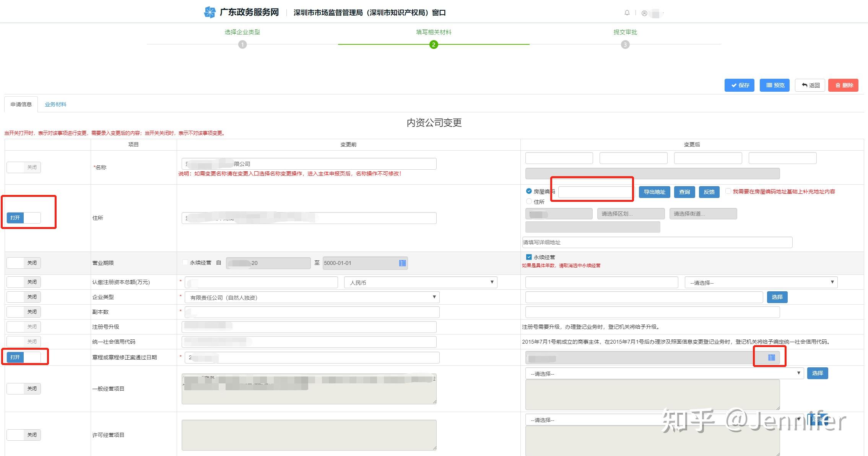868x456 pixels.
Task: Click the notification bell icon
Action: [627, 13]
